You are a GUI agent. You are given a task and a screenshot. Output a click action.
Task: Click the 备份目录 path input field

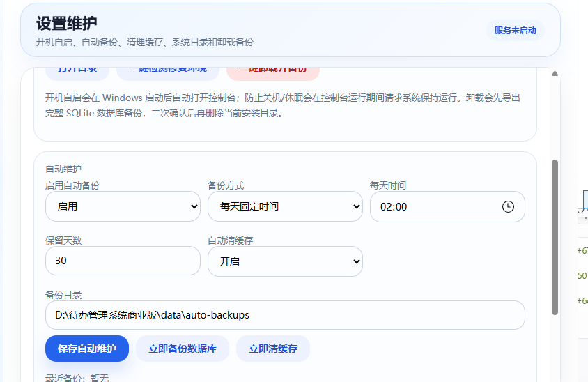(285, 315)
